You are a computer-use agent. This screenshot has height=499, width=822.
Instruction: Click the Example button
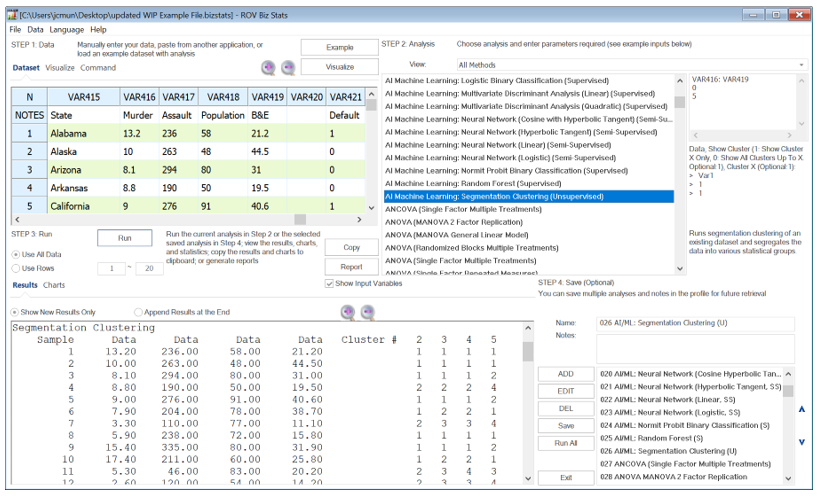[x=340, y=47]
